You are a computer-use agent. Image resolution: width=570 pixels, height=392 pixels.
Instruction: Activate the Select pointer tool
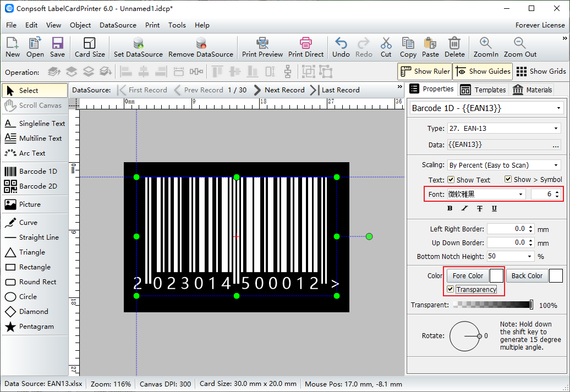[x=35, y=91]
